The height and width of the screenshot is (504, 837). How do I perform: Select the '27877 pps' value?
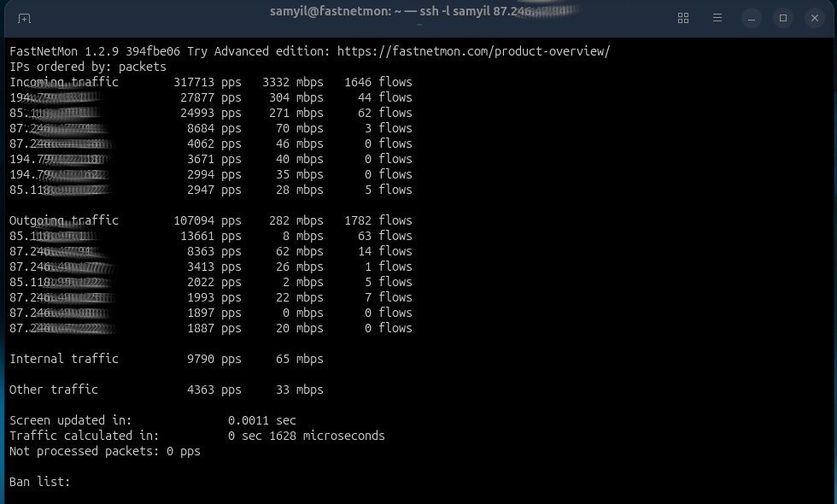point(211,97)
